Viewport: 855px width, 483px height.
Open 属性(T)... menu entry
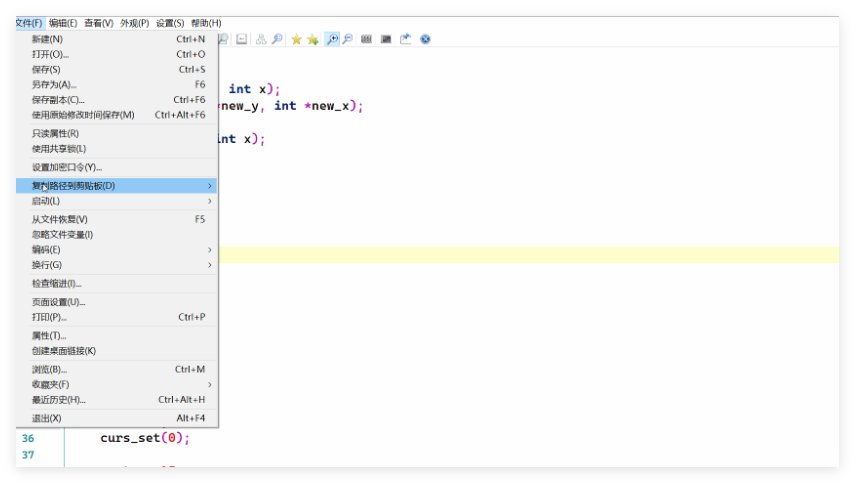pos(117,336)
